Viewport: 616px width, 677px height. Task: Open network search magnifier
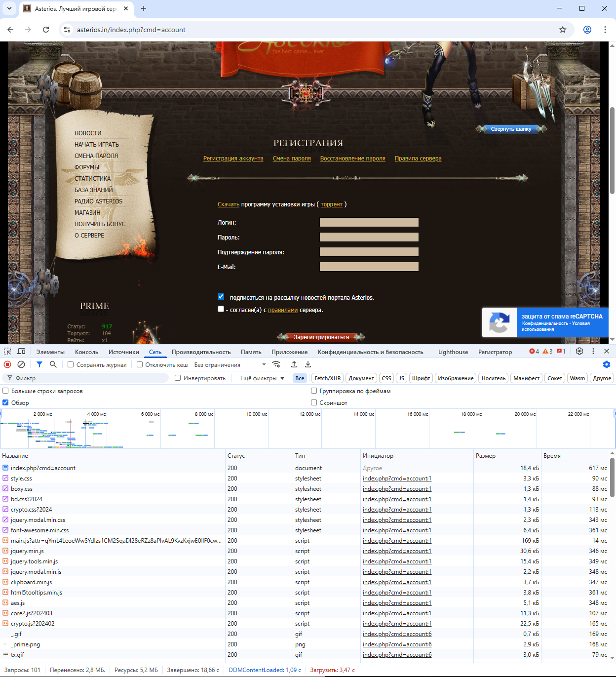click(53, 364)
